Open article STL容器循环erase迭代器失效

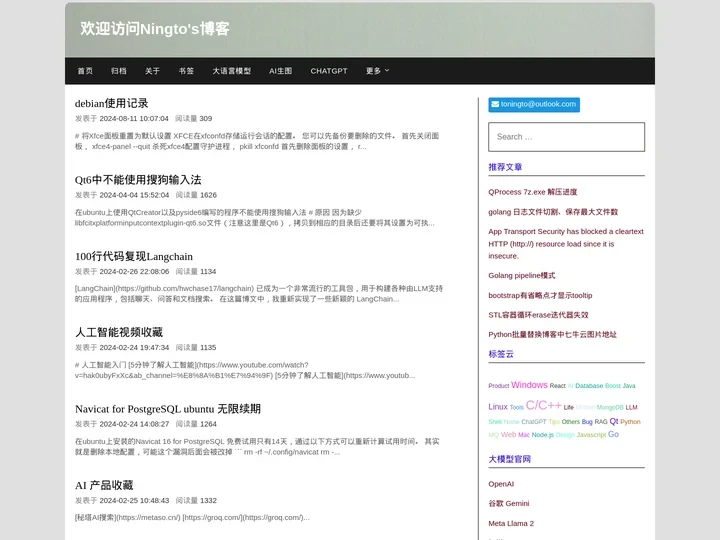tap(538, 315)
